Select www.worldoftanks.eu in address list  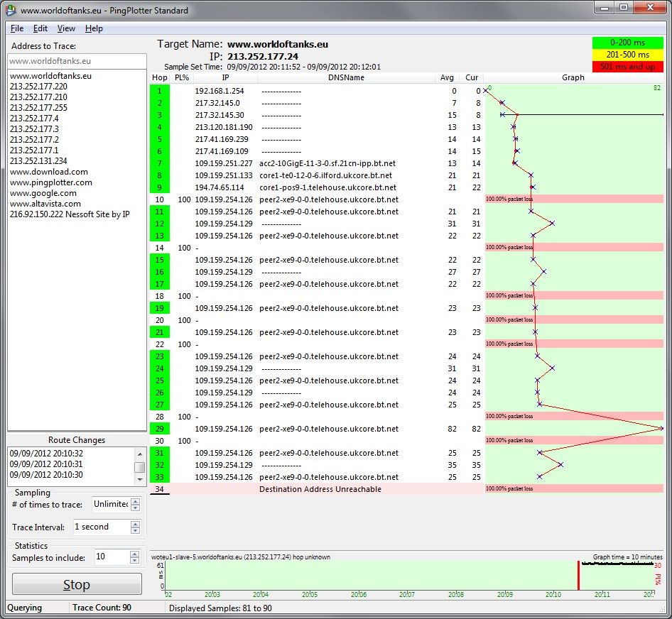coord(50,76)
